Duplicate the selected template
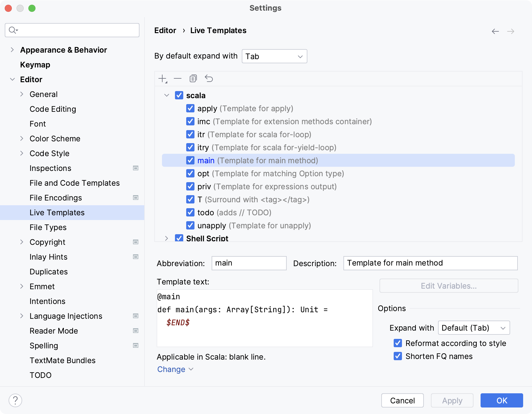Viewport: 532px width, 414px height. [x=193, y=78]
